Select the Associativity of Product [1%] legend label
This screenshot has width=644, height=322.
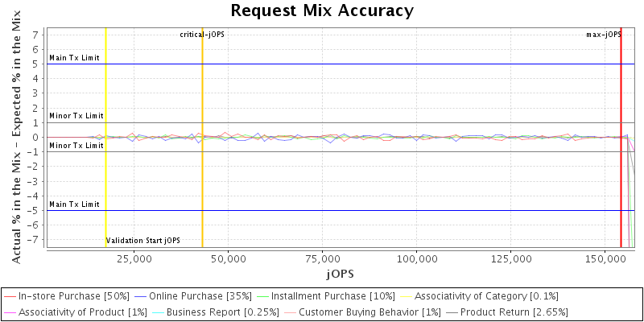point(76,312)
